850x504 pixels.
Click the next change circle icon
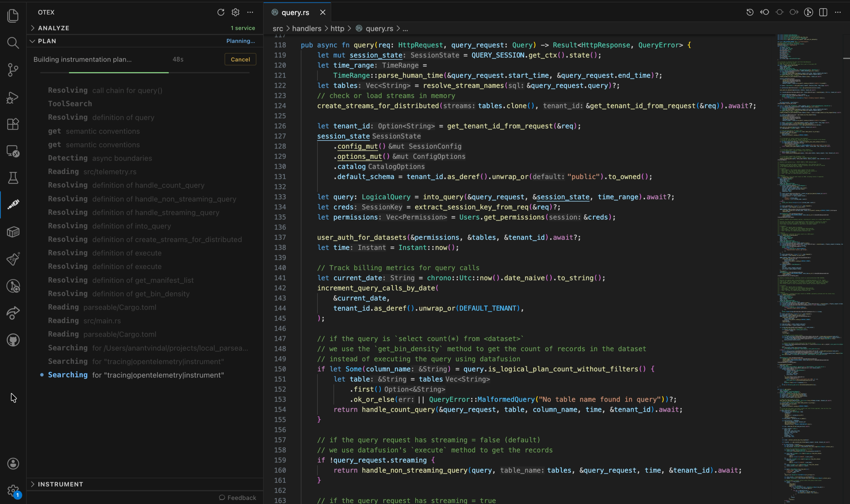pyautogui.click(x=794, y=12)
